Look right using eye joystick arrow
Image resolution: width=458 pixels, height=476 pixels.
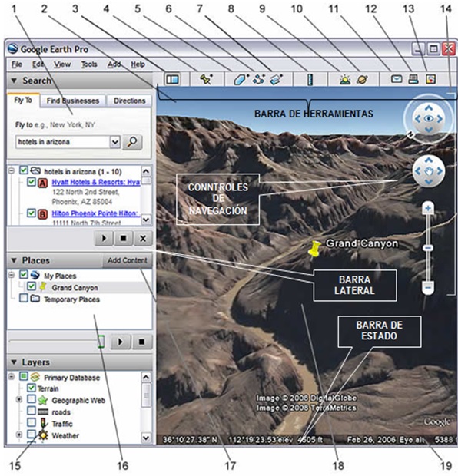pyautogui.click(x=440, y=119)
